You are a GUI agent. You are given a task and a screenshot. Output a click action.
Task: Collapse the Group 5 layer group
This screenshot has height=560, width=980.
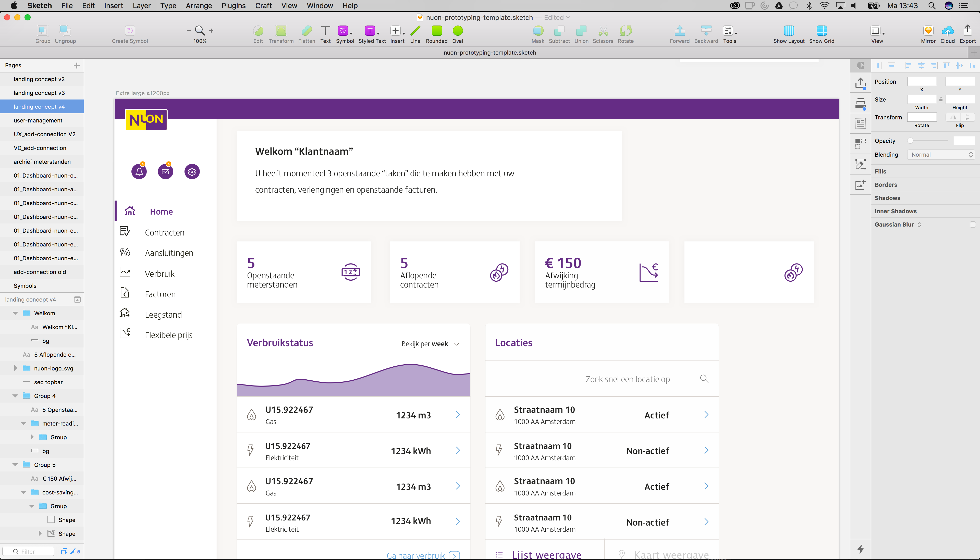(x=15, y=465)
